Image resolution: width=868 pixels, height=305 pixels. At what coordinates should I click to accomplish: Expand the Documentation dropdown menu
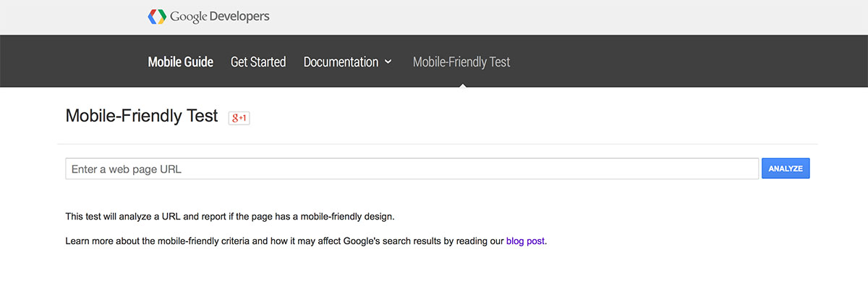point(347,62)
